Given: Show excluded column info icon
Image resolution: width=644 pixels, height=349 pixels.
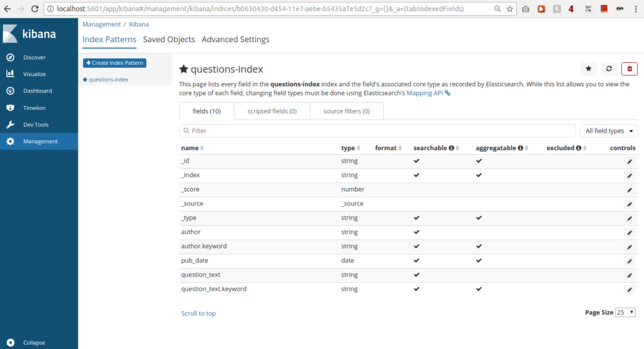Looking at the screenshot, I should pyautogui.click(x=579, y=148).
